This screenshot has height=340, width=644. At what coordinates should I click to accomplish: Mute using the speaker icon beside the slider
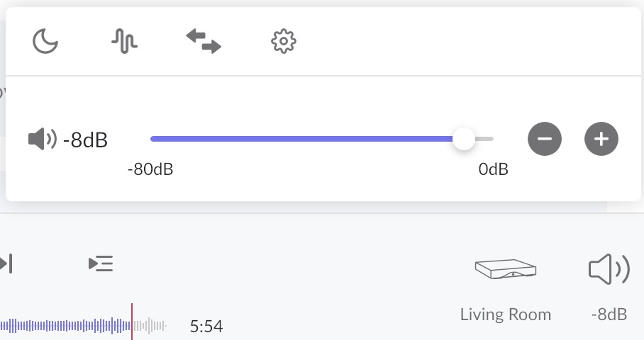click(42, 139)
